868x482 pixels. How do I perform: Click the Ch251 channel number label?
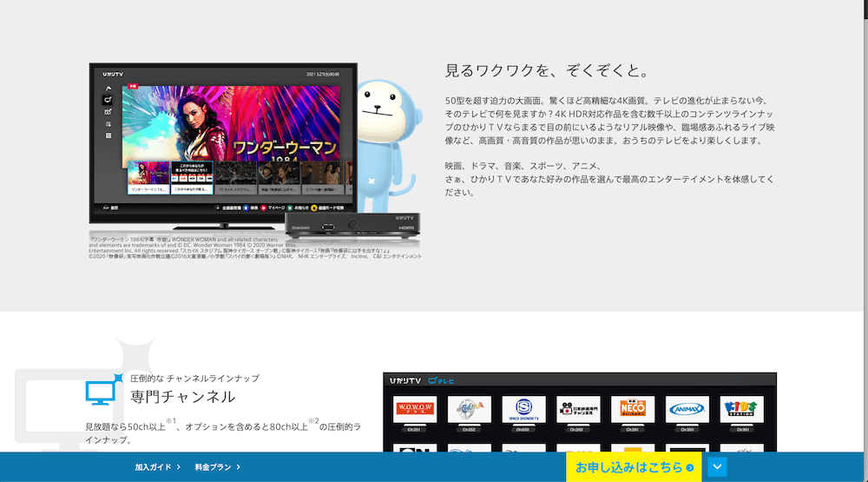point(414,429)
